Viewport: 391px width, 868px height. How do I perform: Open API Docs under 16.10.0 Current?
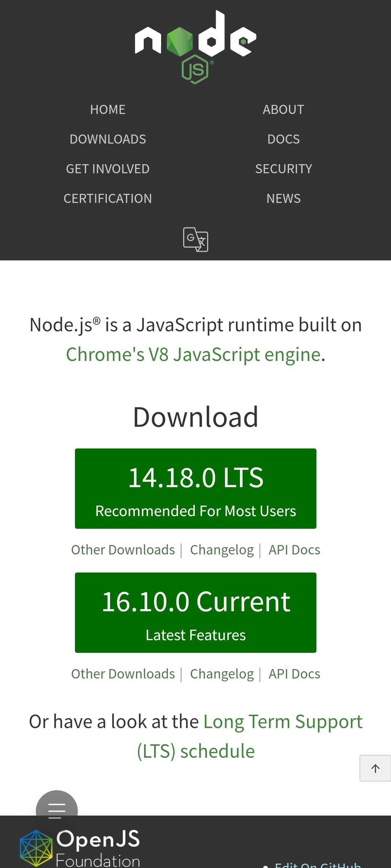click(294, 674)
